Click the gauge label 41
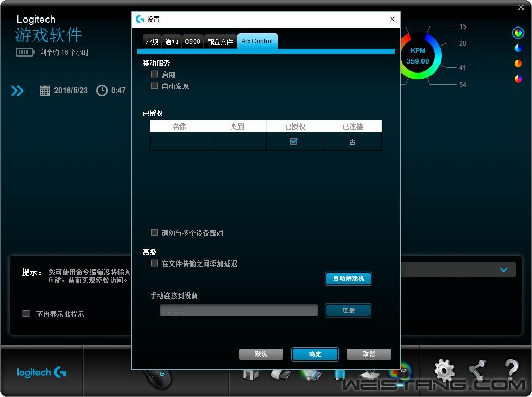The width and height of the screenshot is (532, 397). (x=462, y=68)
